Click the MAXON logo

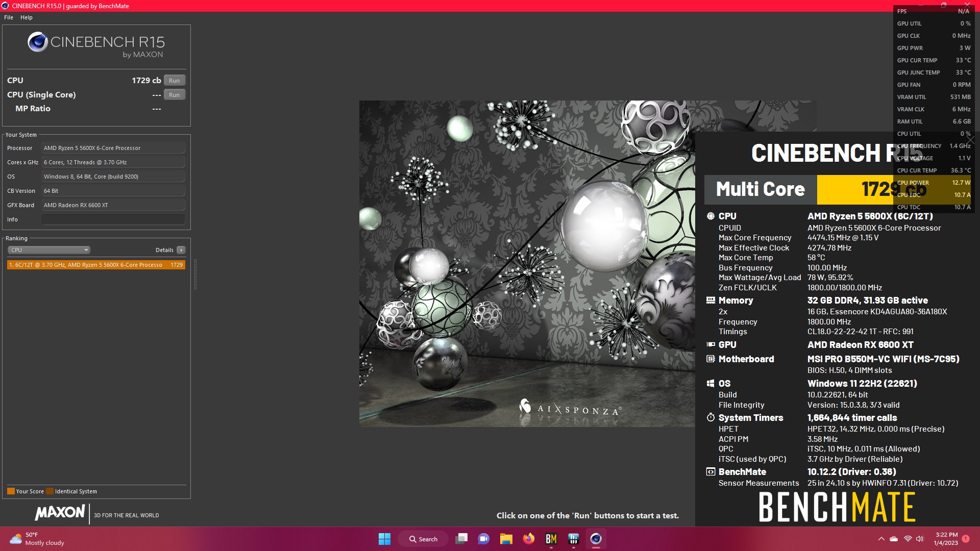(60, 513)
